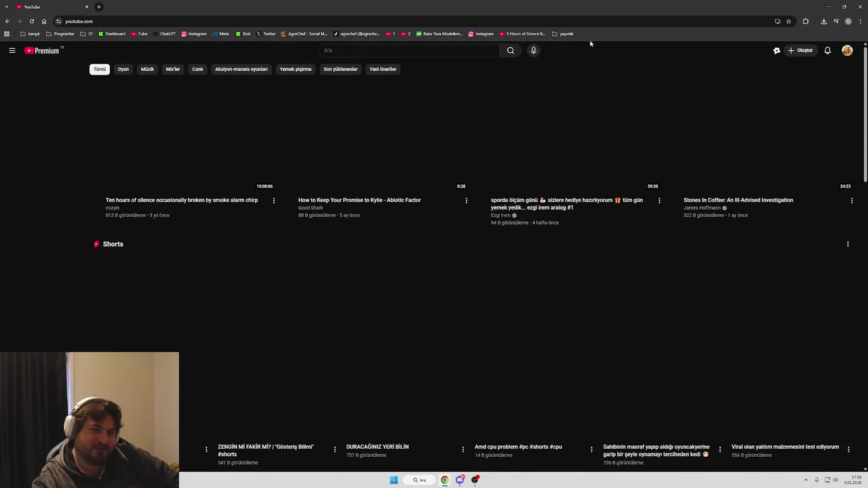Open the browser home page icon
Image resolution: width=868 pixels, height=488 pixels.
(44, 21)
